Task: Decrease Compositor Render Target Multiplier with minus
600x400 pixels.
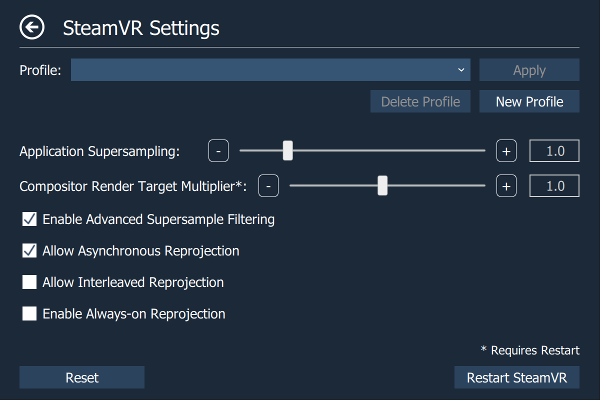Action: pyautogui.click(x=268, y=186)
